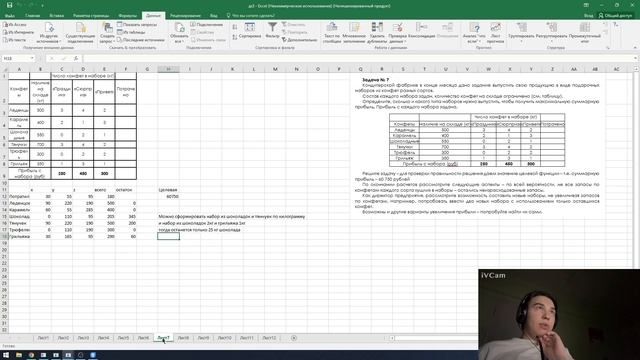Click into the formula bar

(x=358, y=58)
